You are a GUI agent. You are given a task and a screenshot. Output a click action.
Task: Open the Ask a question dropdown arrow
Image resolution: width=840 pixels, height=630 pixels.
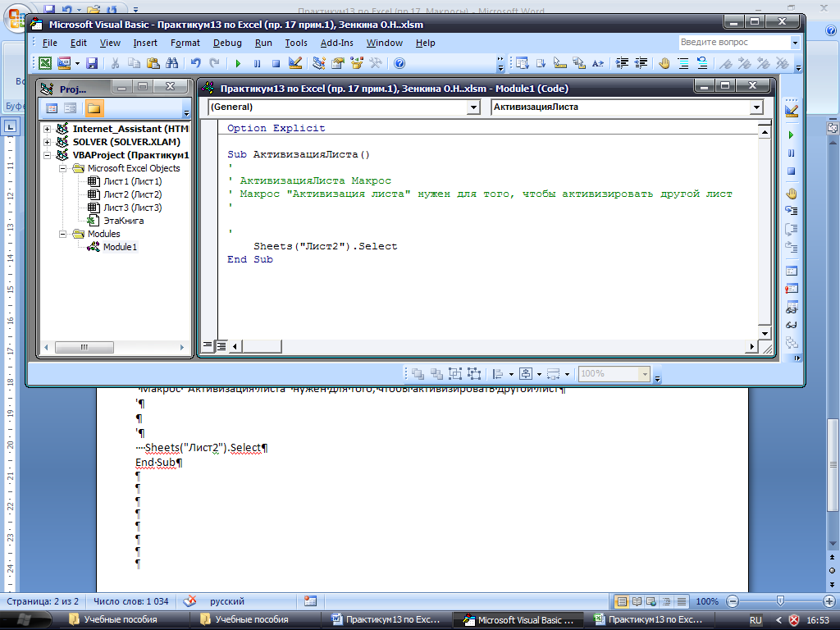point(795,43)
